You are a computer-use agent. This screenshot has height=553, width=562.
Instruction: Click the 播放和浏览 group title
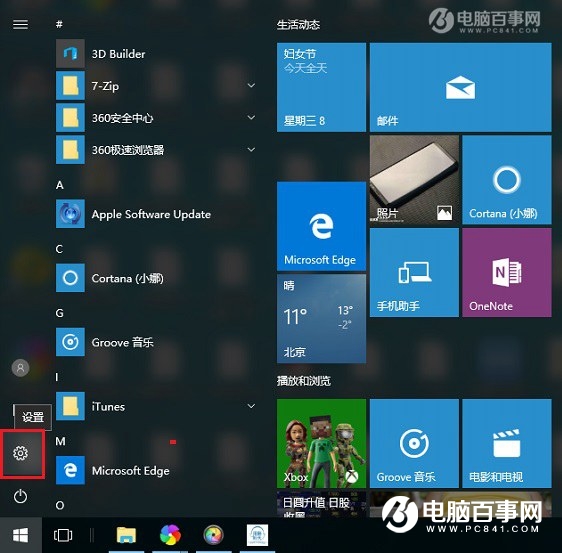304,381
